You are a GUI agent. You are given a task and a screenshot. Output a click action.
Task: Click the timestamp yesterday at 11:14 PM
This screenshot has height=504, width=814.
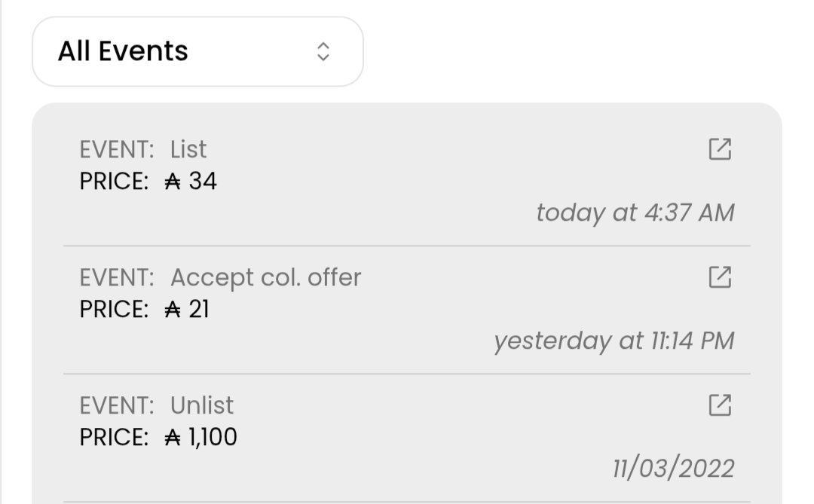[614, 341]
